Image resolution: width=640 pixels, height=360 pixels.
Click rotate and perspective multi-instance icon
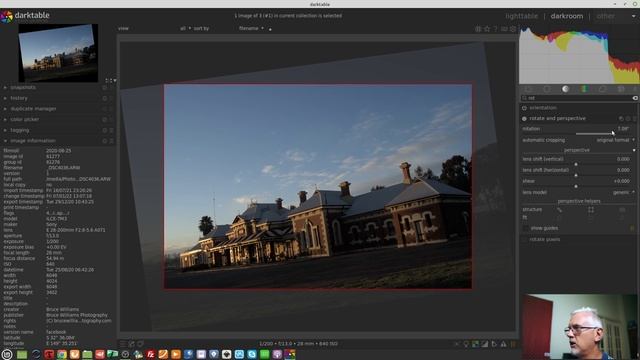[x=621, y=119]
